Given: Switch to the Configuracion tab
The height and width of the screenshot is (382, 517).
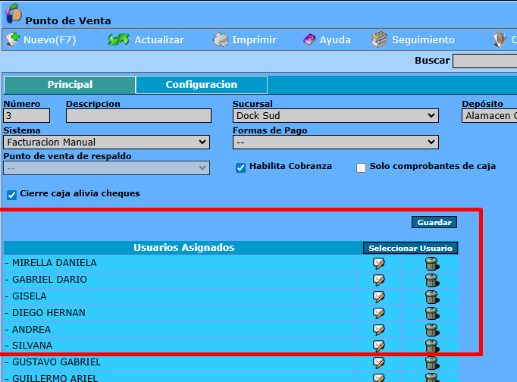Looking at the screenshot, I should click(202, 85).
